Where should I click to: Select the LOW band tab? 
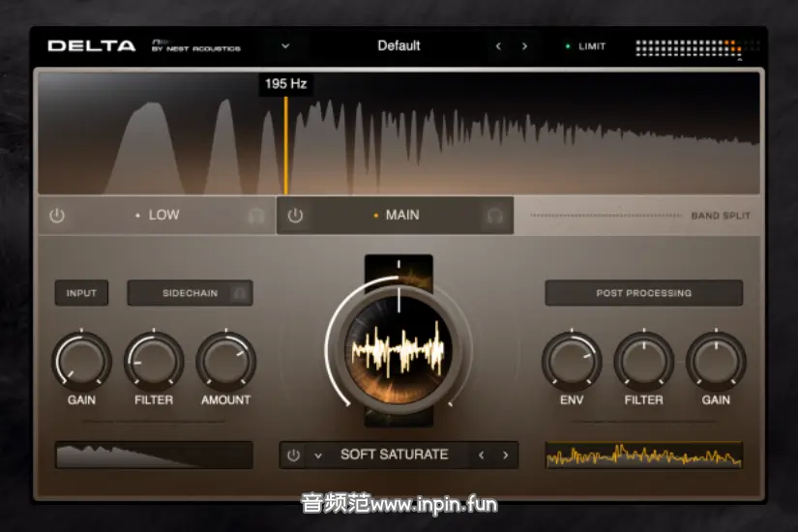point(157,215)
